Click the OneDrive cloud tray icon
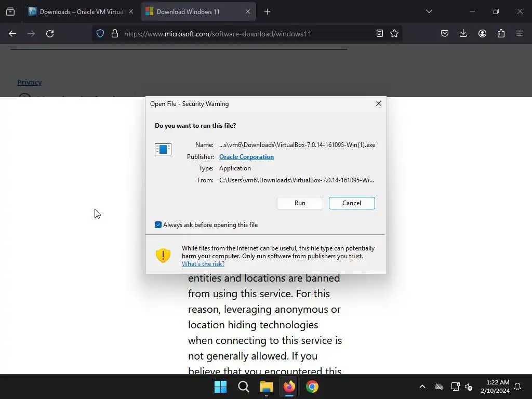The height and width of the screenshot is (399, 532). (x=439, y=387)
